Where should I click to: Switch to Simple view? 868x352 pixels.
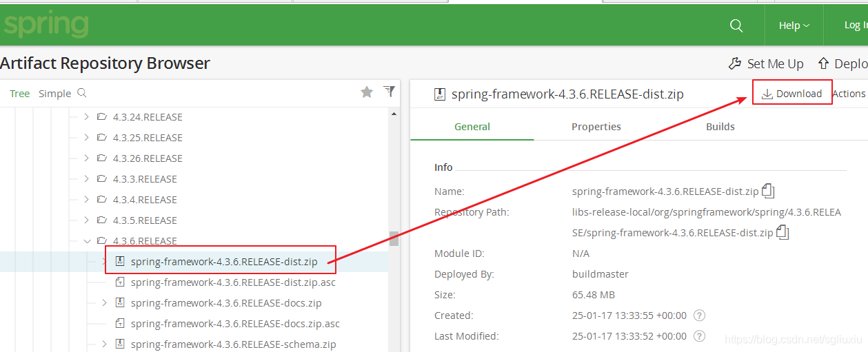click(54, 94)
